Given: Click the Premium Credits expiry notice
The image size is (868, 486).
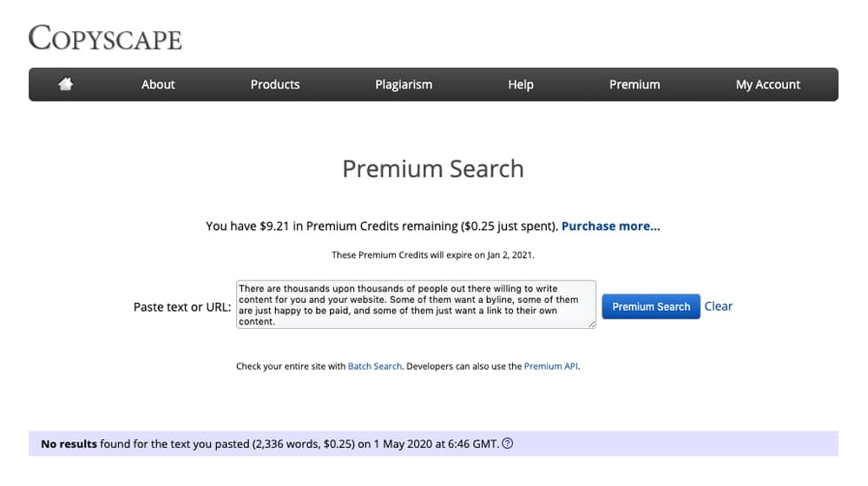Looking at the screenshot, I should (433, 255).
